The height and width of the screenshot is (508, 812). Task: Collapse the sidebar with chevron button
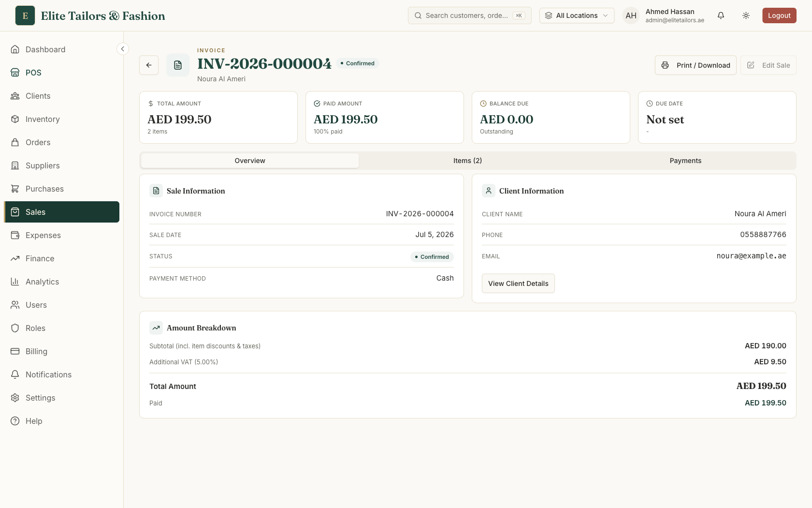point(123,49)
